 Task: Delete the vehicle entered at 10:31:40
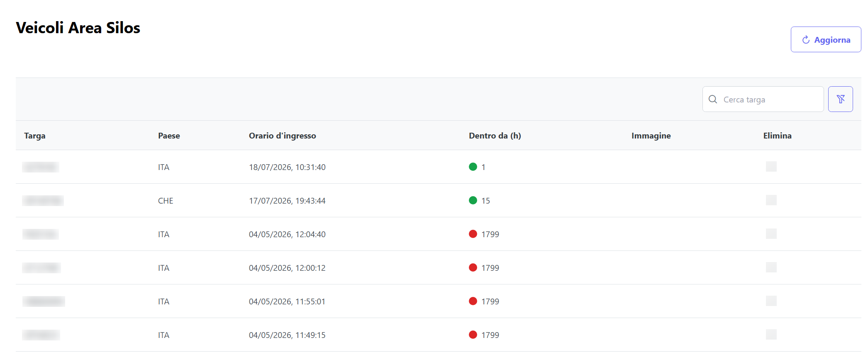(x=771, y=167)
